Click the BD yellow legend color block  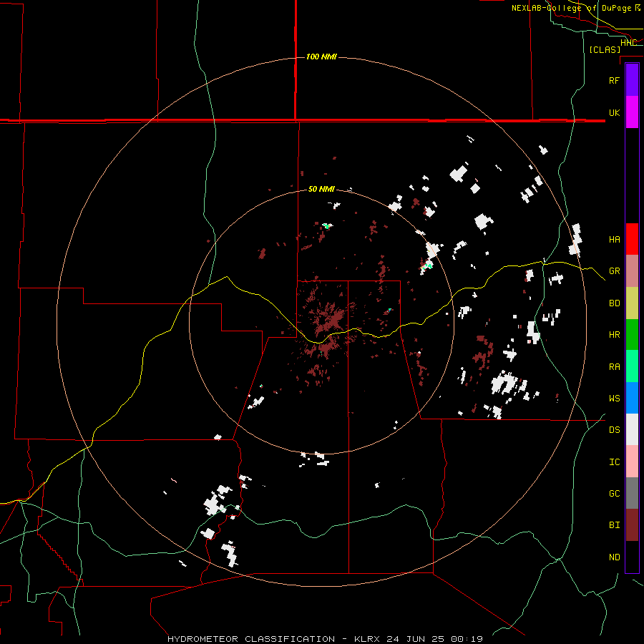click(632, 303)
